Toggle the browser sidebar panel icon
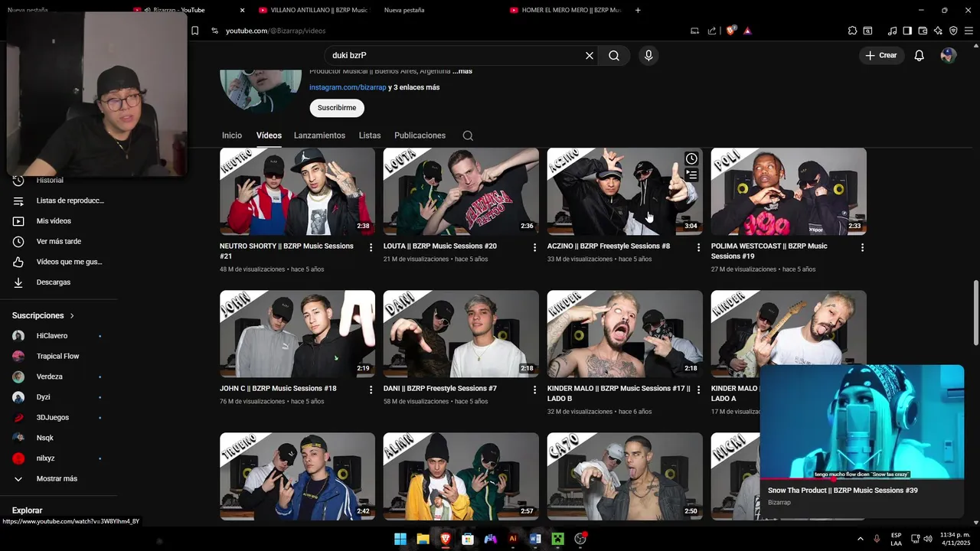The image size is (980, 551). pos(907,31)
